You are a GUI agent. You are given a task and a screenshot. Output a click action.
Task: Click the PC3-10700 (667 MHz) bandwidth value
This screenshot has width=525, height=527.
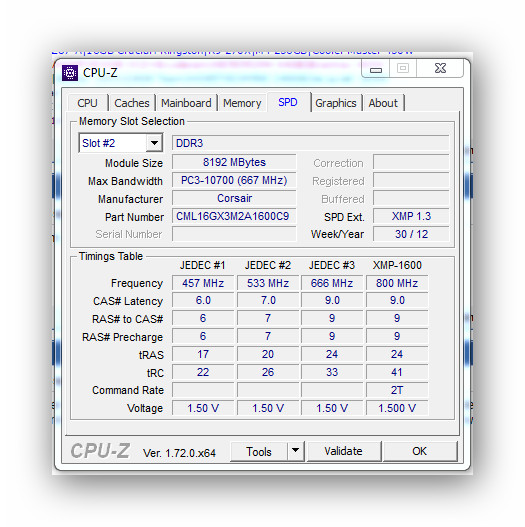(234, 180)
